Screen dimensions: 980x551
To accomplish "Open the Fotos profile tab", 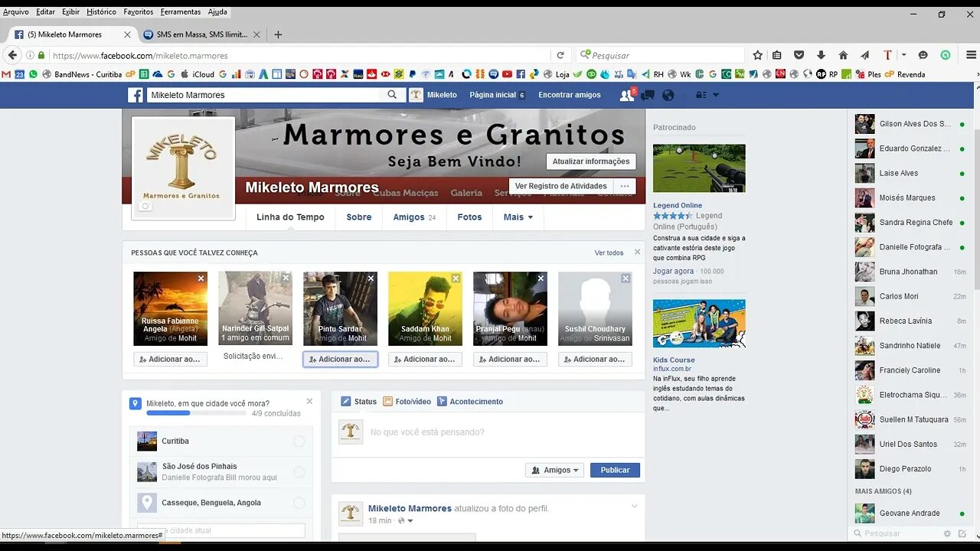I will pyautogui.click(x=469, y=217).
